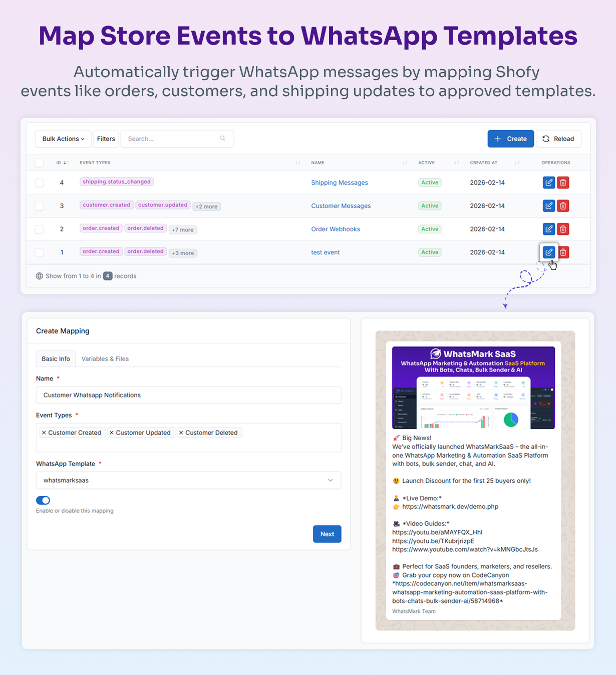The width and height of the screenshot is (616, 675).
Task: Expand the whatsmarksaas WhatsApp Template dropdown
Action: click(330, 480)
